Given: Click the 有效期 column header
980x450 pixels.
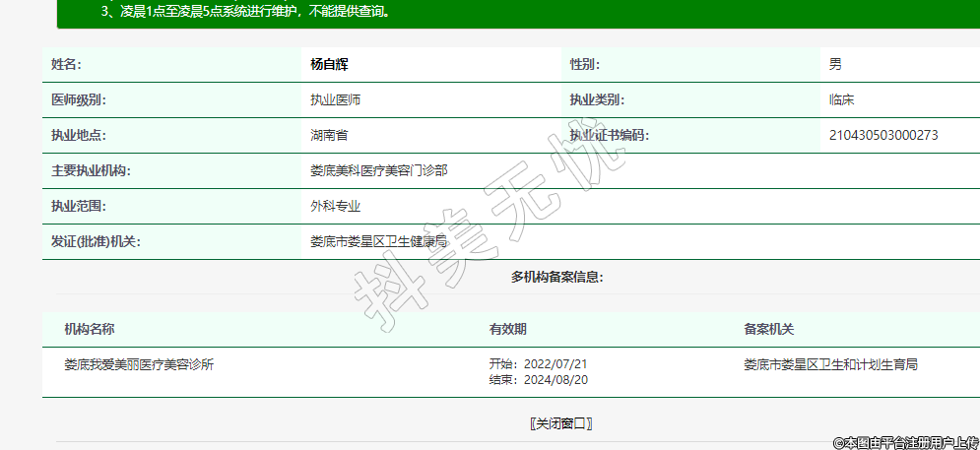Looking at the screenshot, I should pyautogui.click(x=507, y=329).
